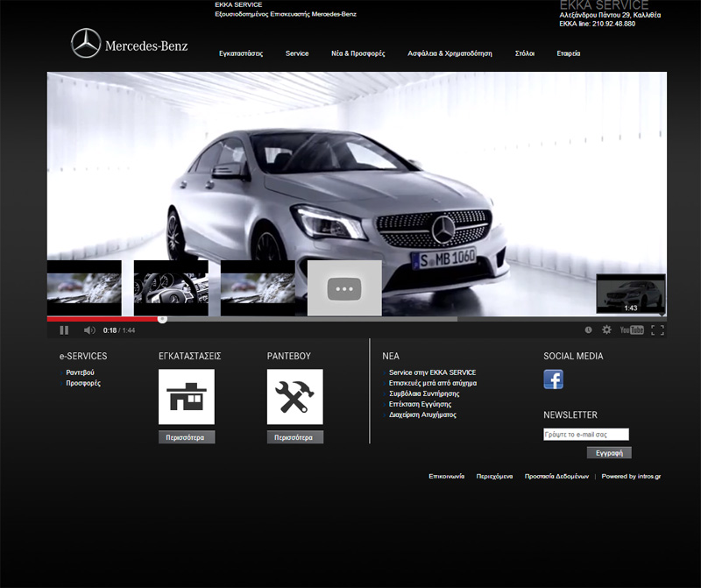Open the Ασφάλεια & Χρηματοδότηση menu
The height and width of the screenshot is (588, 701).
click(x=450, y=53)
